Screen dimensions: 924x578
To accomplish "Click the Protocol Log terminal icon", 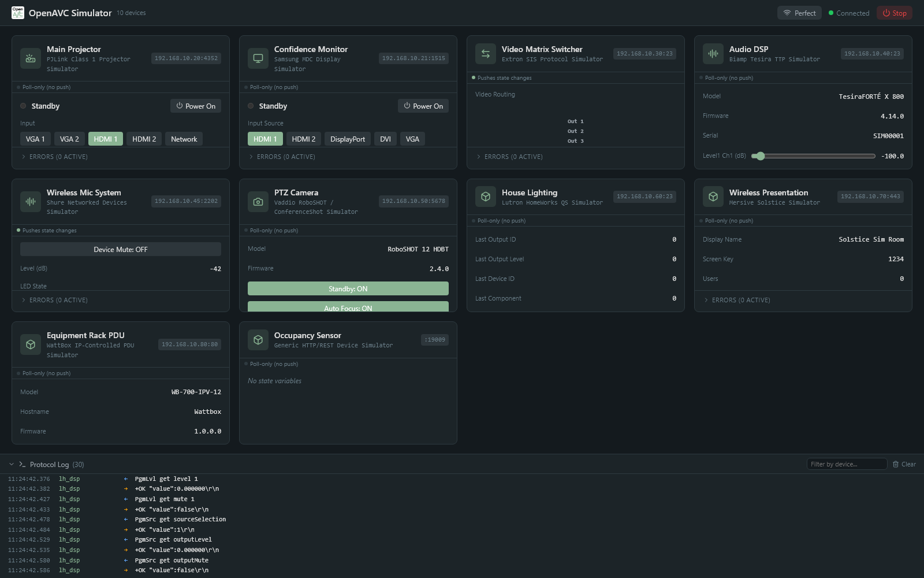I will [23, 464].
